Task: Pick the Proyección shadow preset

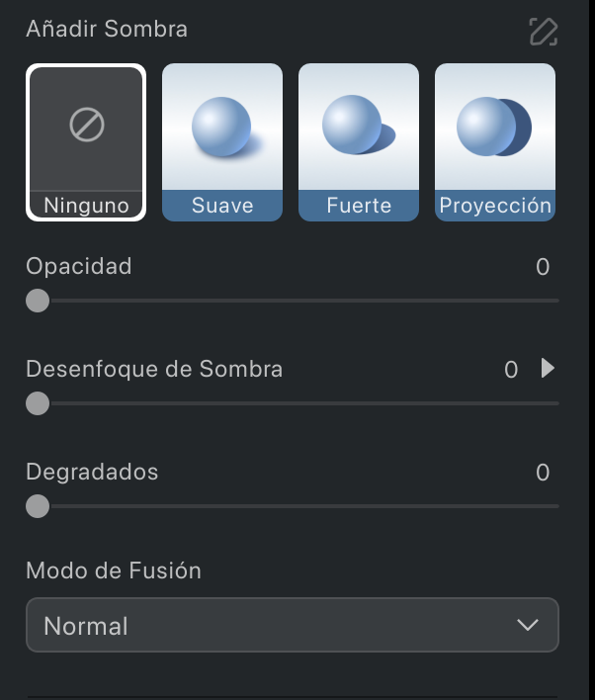Action: point(495,142)
